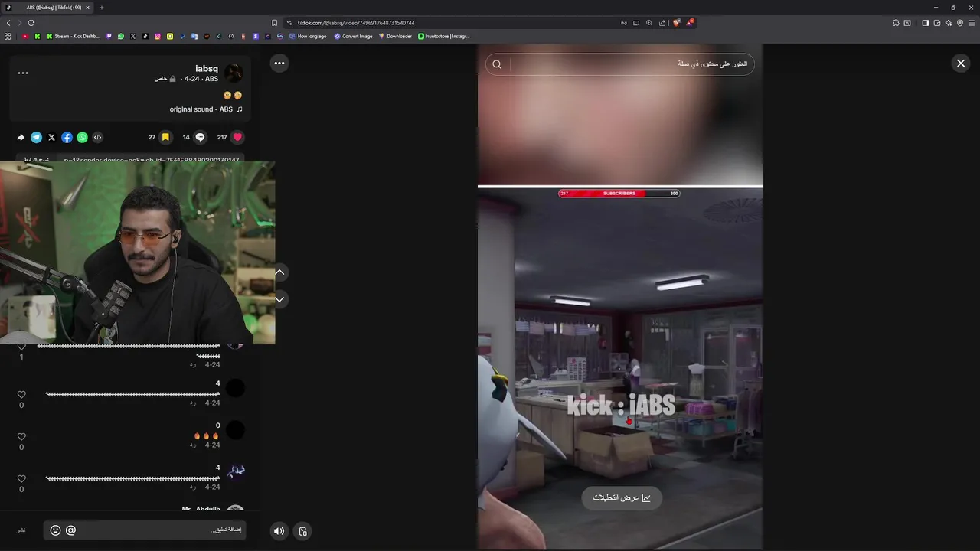The width and height of the screenshot is (980, 551).
Task: Open the VPN shield icon in toolbar
Action: 960,23
